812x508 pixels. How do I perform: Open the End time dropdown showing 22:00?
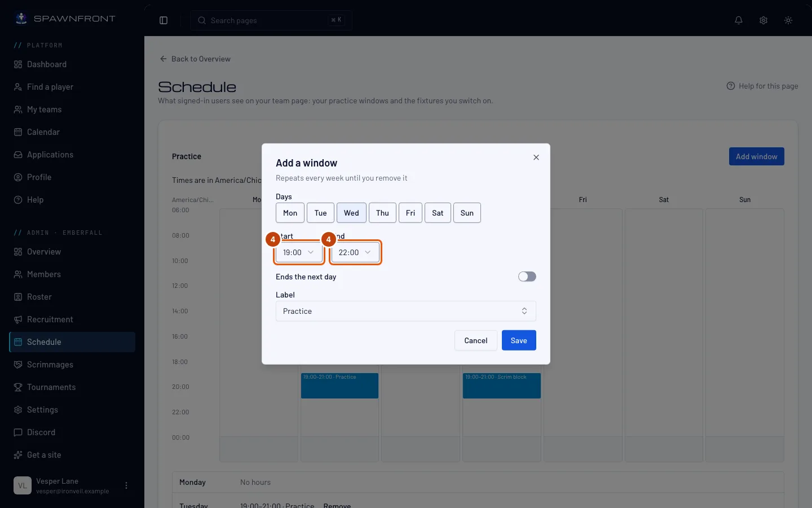355,252
